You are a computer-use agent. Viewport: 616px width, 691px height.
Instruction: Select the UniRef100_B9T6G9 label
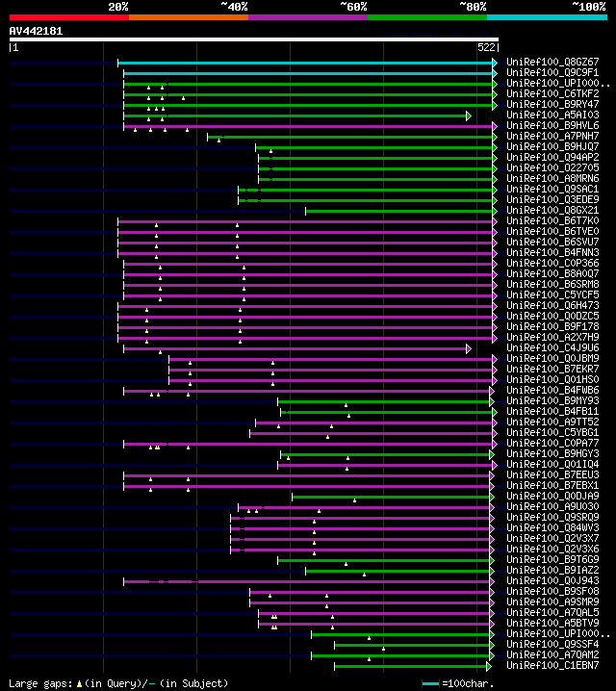[552, 559]
